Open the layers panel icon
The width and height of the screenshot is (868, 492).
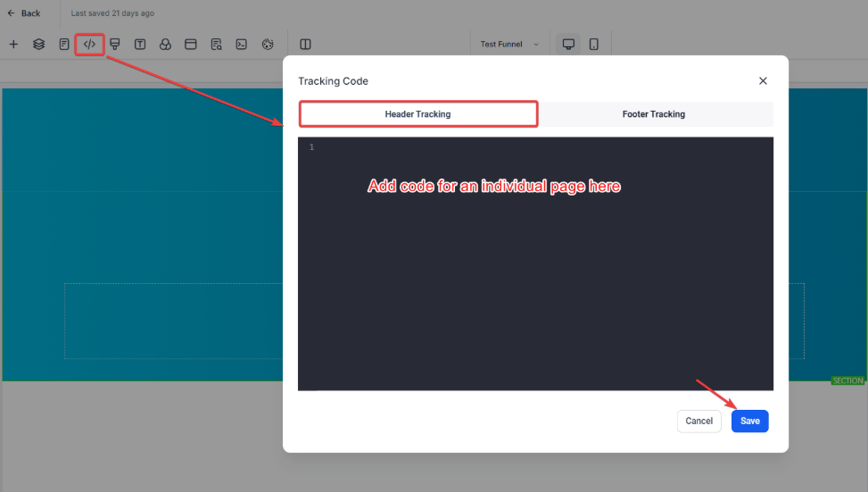click(38, 44)
